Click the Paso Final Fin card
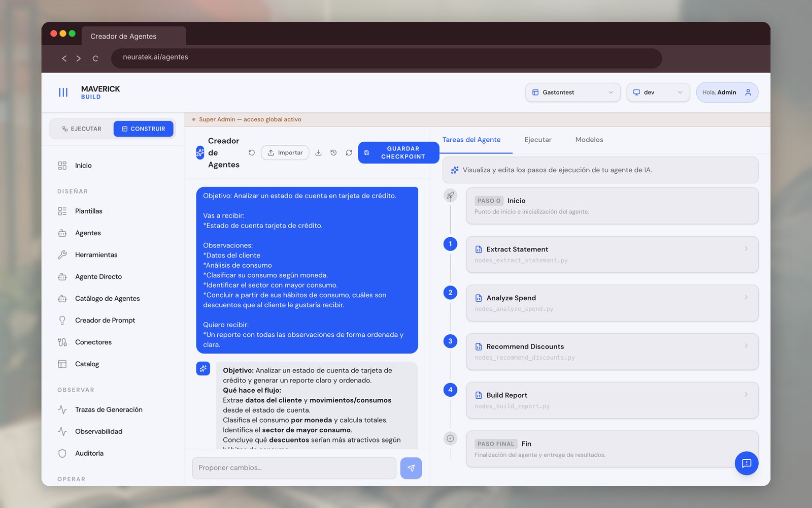Image resolution: width=812 pixels, height=508 pixels. [612, 449]
